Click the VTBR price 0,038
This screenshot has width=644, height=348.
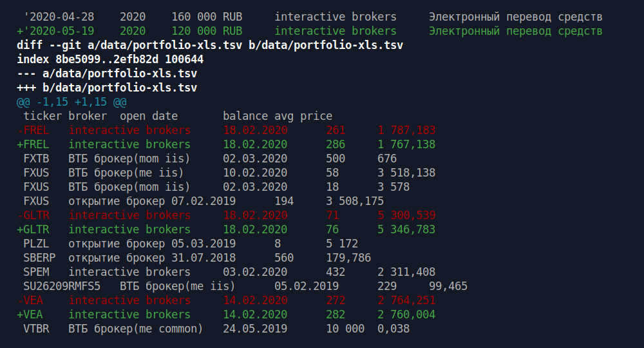(393, 329)
